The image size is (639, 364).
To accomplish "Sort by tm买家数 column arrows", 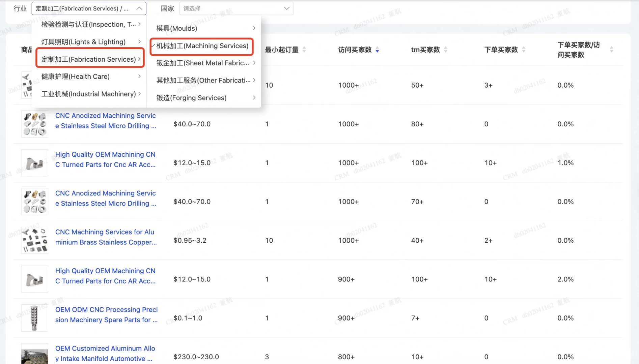I will coord(446,50).
